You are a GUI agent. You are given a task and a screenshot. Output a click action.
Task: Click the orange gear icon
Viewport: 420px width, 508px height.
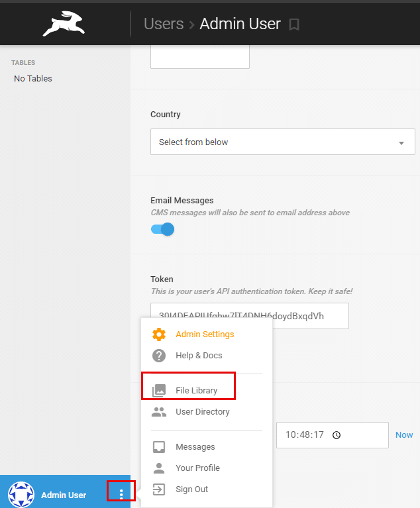tap(159, 334)
